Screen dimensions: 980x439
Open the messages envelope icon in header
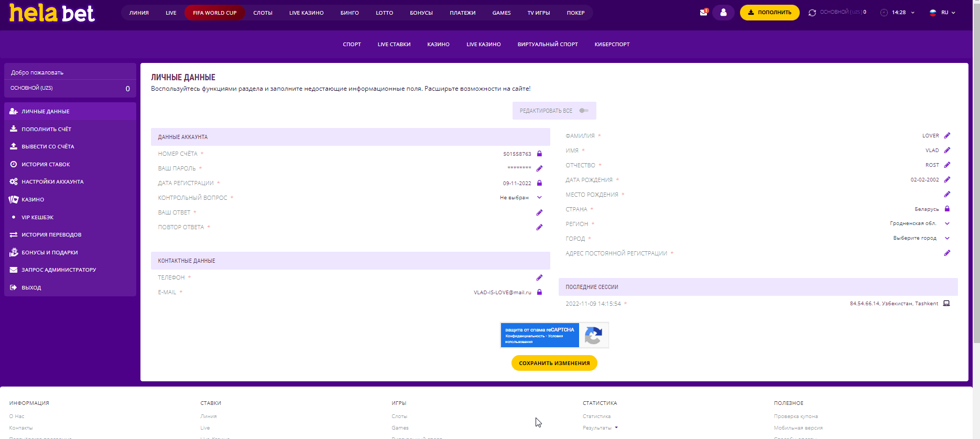704,13
